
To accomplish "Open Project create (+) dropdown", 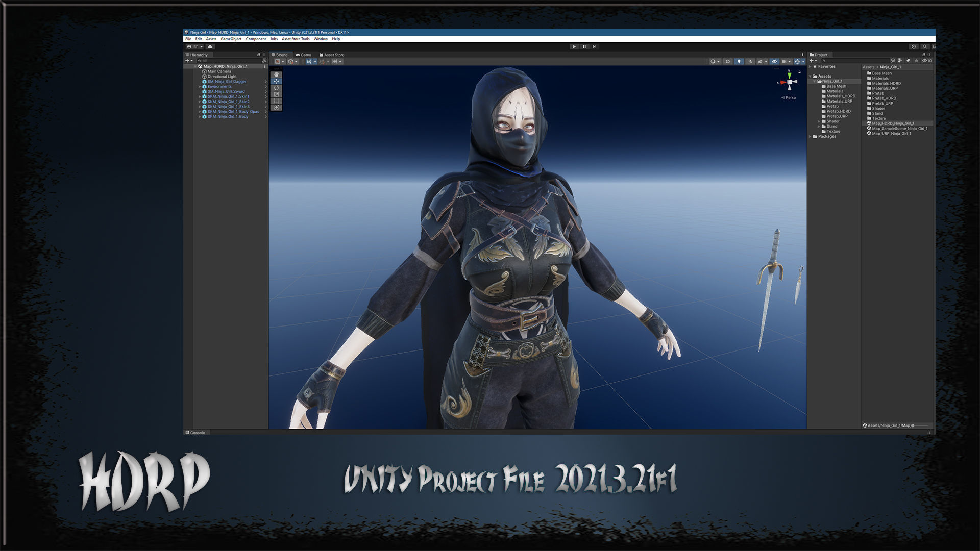I will tap(814, 61).
